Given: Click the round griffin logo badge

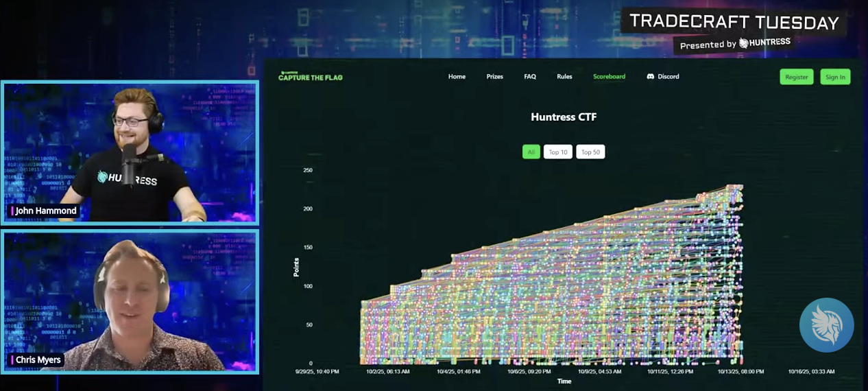Looking at the screenshot, I should tap(826, 325).
